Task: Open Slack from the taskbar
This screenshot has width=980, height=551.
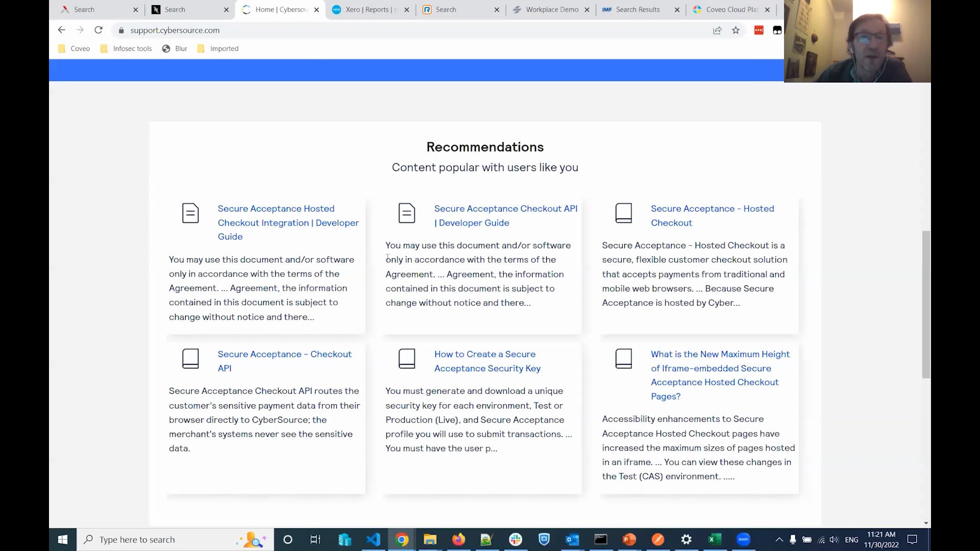Action: 516,539
